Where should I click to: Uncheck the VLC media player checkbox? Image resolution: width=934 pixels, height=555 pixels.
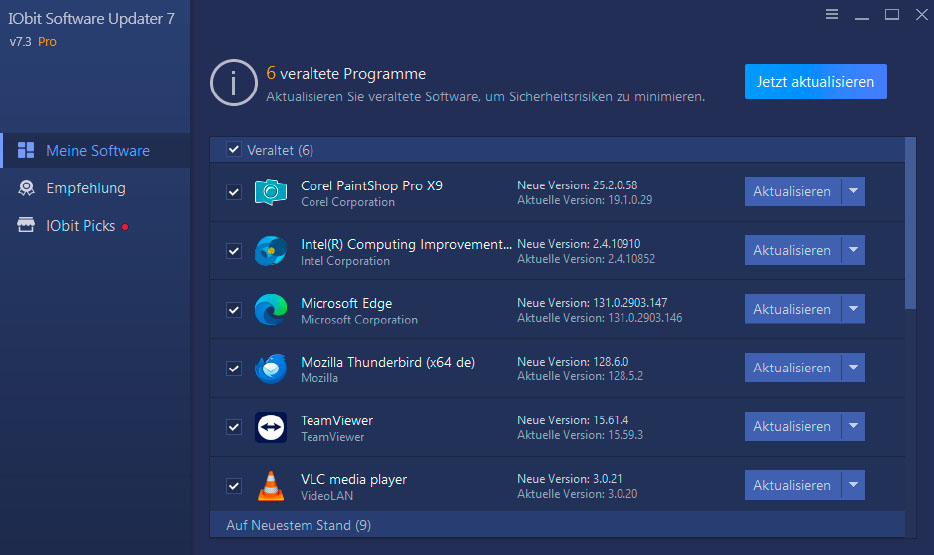pyautogui.click(x=234, y=486)
